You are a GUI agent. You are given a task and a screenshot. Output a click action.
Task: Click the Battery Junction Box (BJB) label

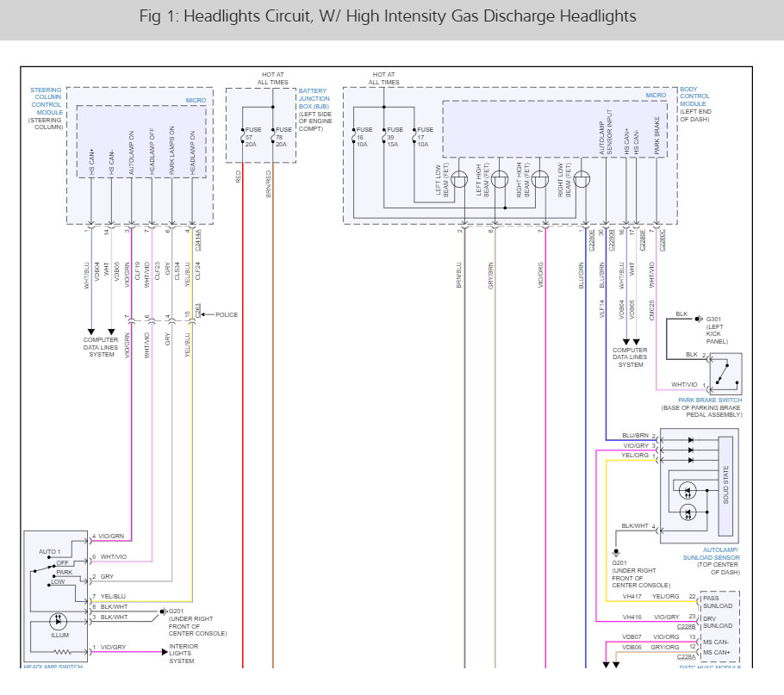(x=314, y=98)
